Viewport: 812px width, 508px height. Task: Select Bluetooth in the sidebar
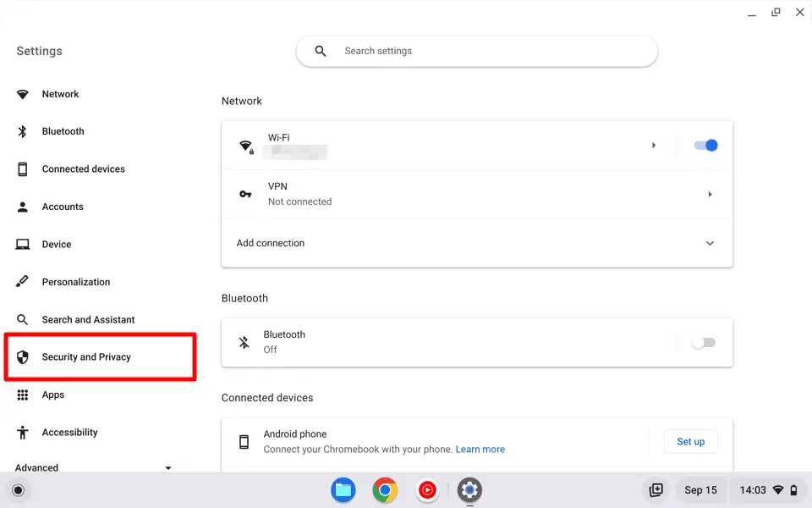(63, 131)
